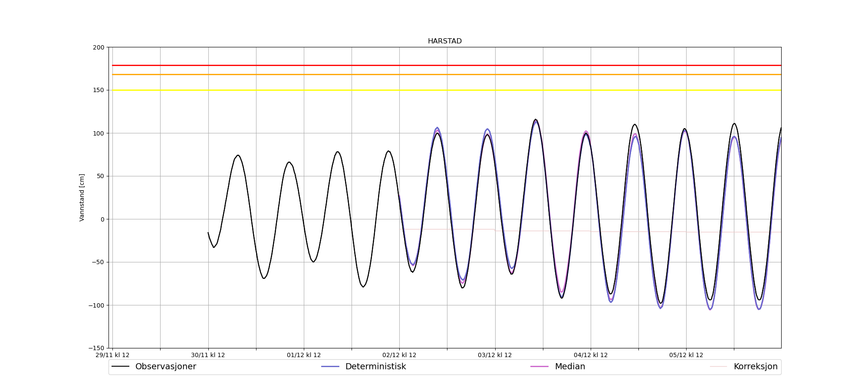Select the Deterministisk legend label

(375, 367)
